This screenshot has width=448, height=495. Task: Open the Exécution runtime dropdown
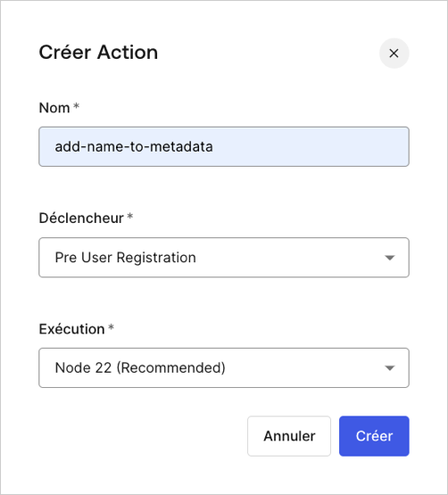[x=224, y=367]
